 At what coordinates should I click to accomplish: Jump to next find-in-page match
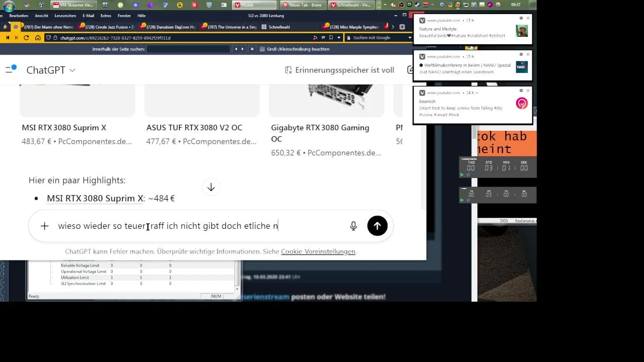pos(243,49)
